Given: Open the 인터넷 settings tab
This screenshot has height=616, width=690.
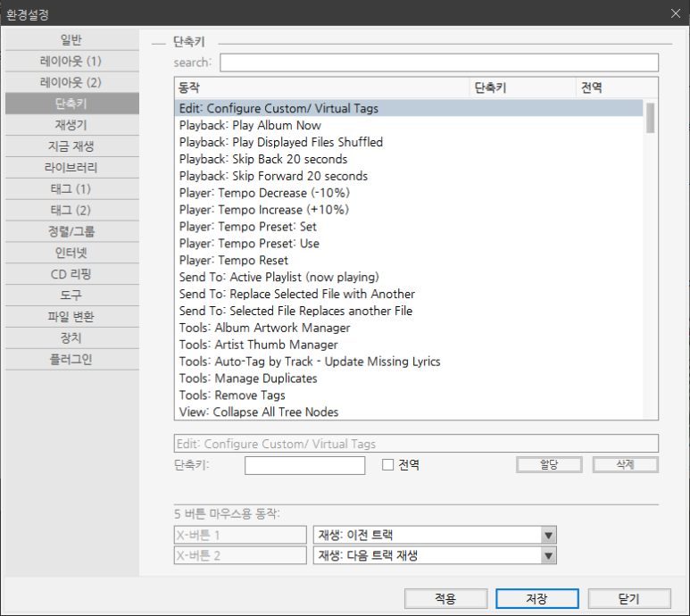Looking at the screenshot, I should 72,253.
